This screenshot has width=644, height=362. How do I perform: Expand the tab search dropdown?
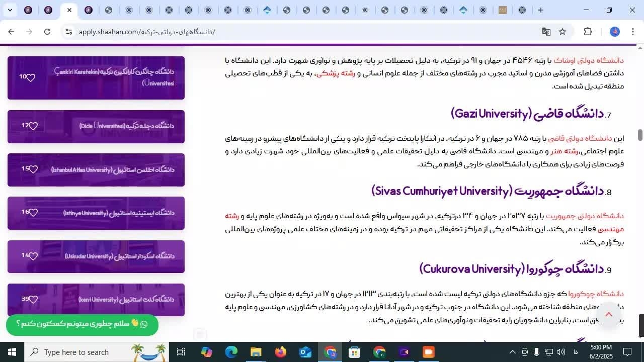coord(10,10)
